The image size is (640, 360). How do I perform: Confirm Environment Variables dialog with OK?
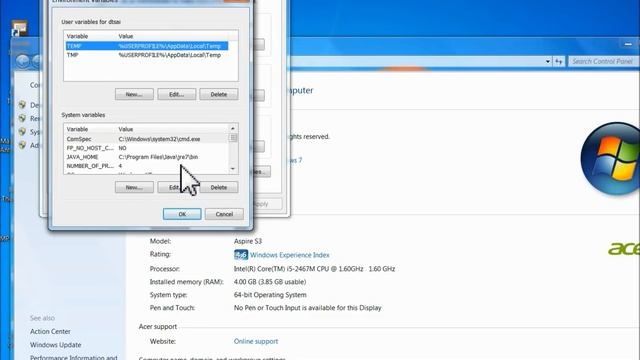pos(182,214)
